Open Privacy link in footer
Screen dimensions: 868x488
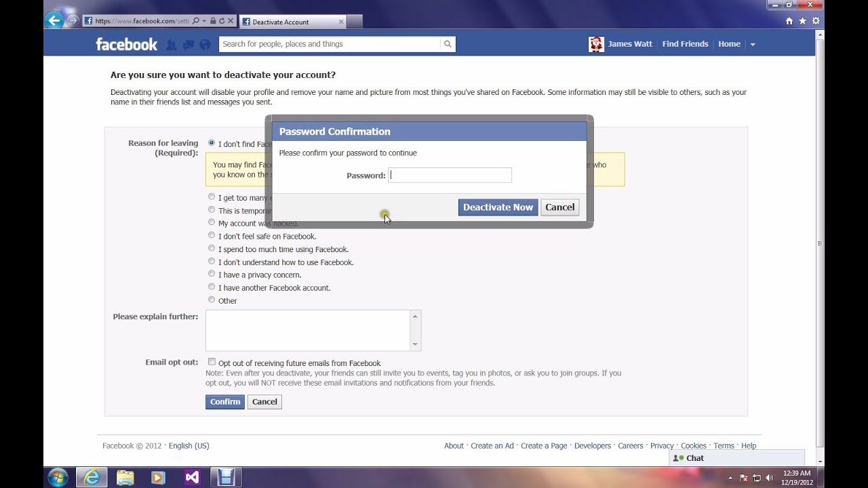662,446
